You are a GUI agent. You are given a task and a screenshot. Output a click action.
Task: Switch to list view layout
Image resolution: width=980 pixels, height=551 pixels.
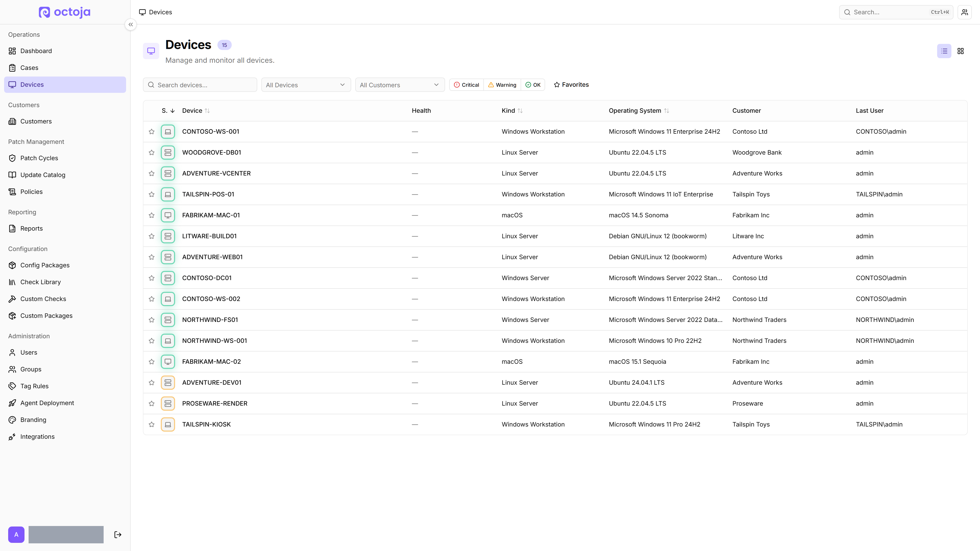(944, 51)
